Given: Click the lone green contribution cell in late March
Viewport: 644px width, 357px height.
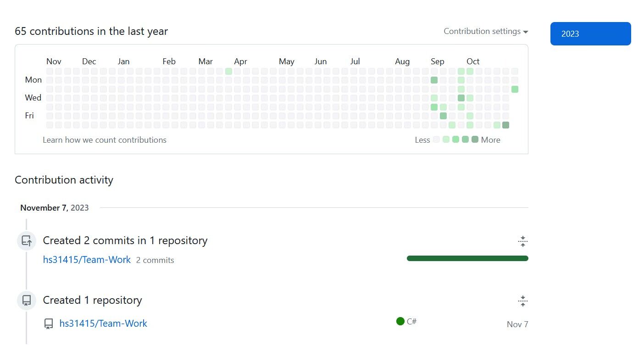Looking at the screenshot, I should [228, 71].
